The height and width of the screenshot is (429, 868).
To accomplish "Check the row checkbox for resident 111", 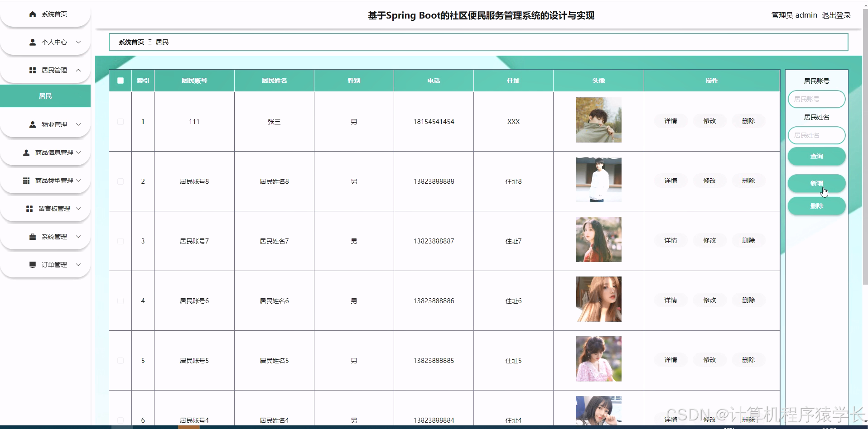I will coord(121,122).
